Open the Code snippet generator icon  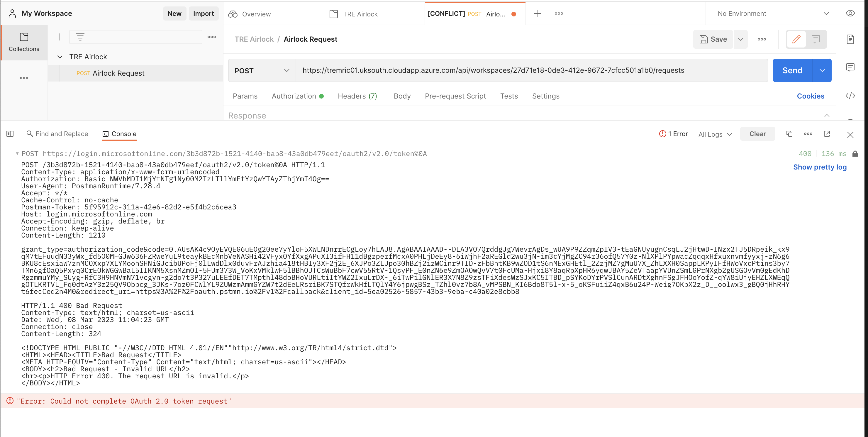tap(850, 96)
